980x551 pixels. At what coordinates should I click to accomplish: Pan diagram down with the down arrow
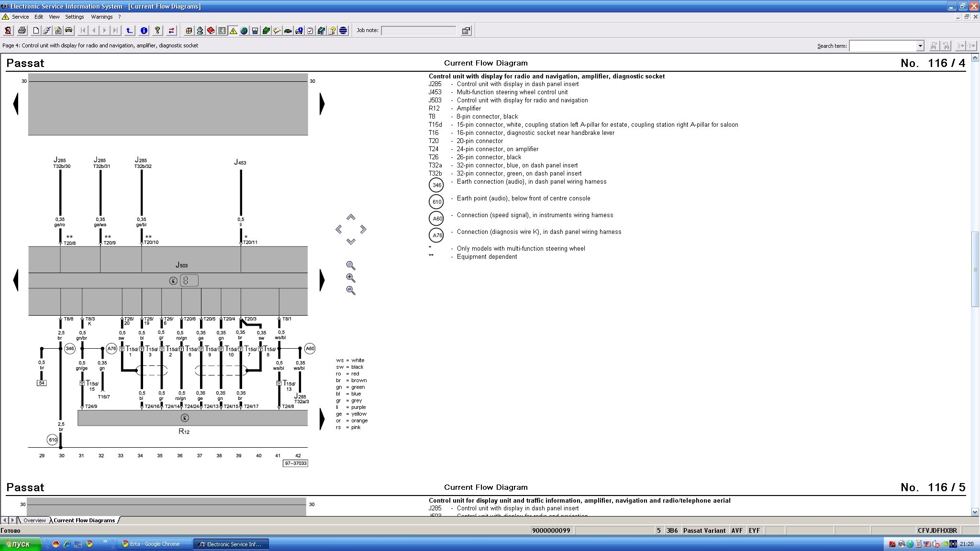[351, 242]
